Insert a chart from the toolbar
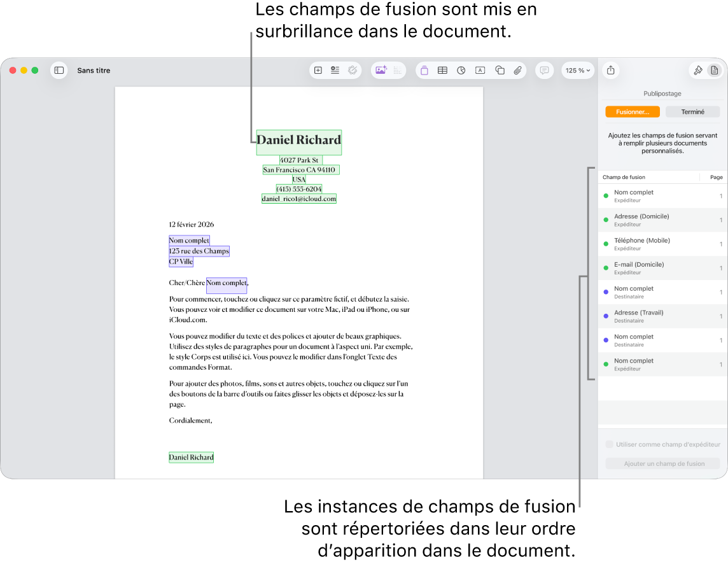 click(x=461, y=70)
